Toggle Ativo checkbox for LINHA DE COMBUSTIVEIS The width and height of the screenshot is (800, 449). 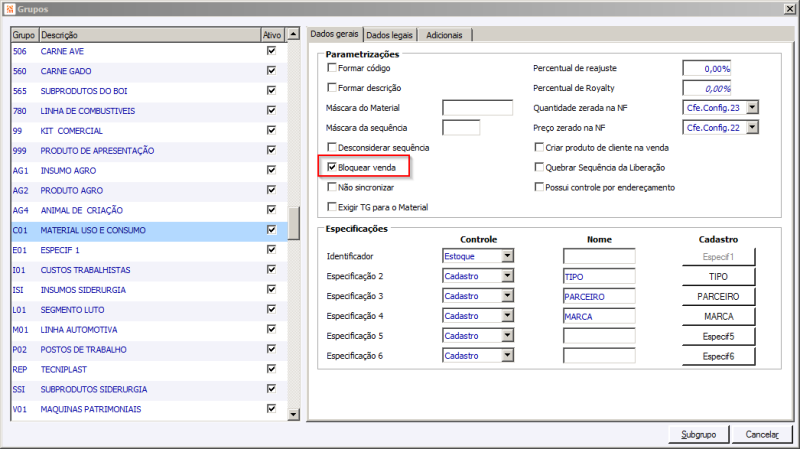271,110
